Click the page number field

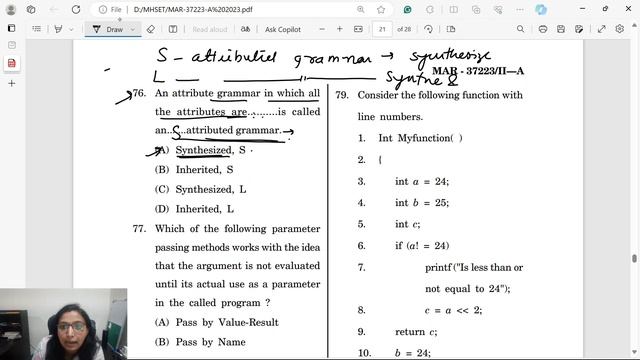382,29
